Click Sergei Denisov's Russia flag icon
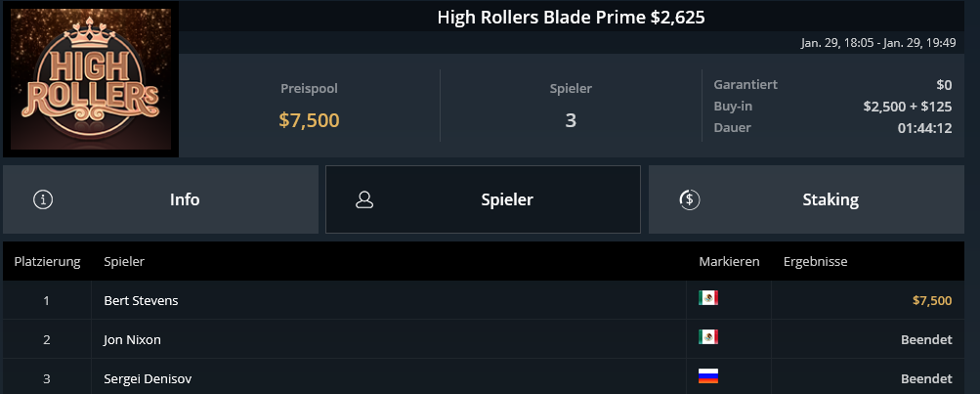This screenshot has width=980, height=394. click(708, 375)
